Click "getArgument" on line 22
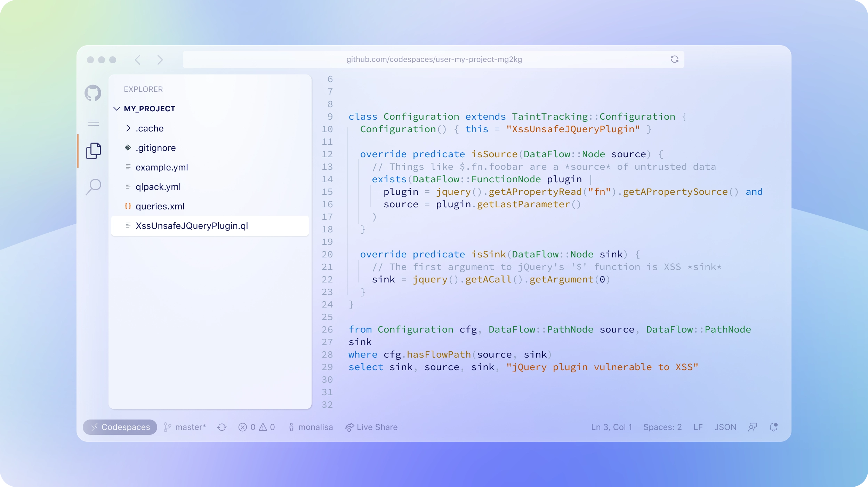868x487 pixels. pos(561,279)
